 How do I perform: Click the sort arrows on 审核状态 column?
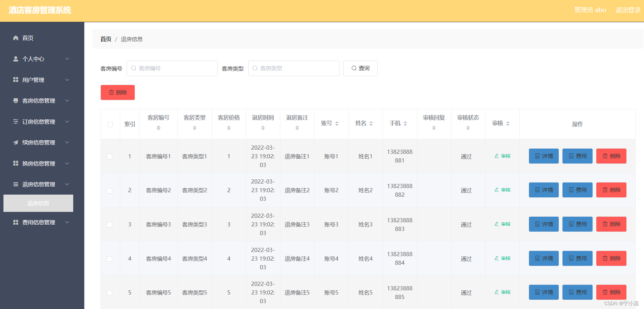pyautogui.click(x=468, y=128)
